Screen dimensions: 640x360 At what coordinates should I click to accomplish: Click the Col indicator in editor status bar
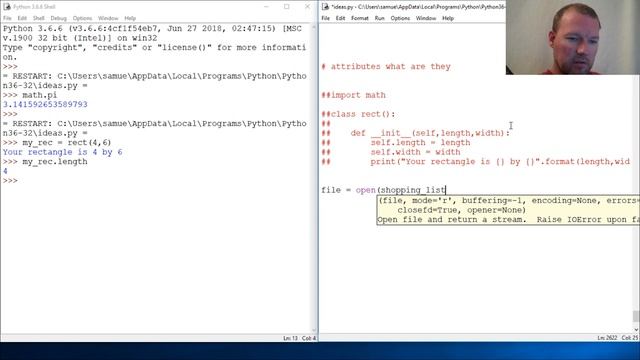[629, 338]
